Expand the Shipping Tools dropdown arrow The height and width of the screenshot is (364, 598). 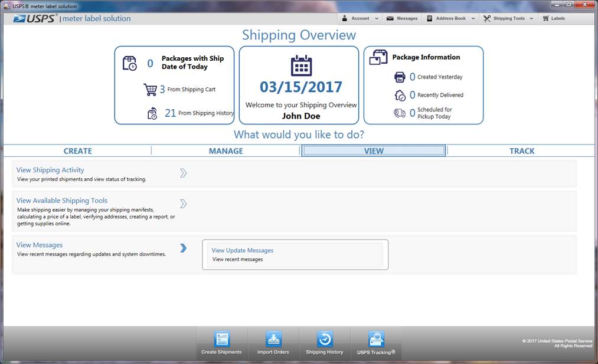[x=531, y=18]
